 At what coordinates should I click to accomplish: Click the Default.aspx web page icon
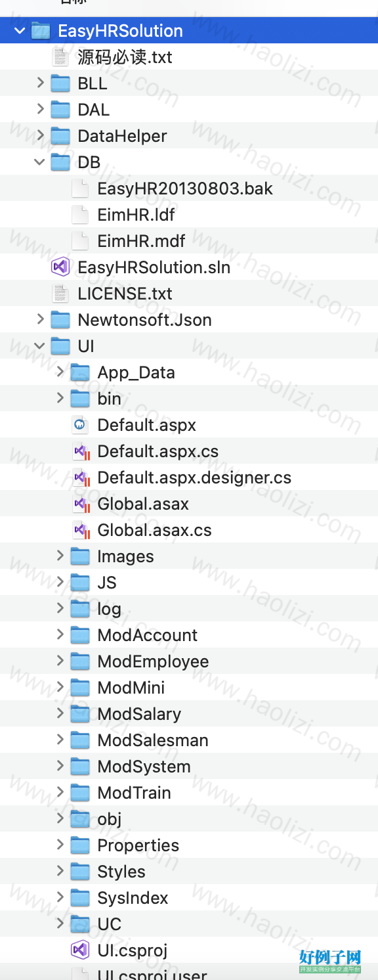(x=80, y=425)
